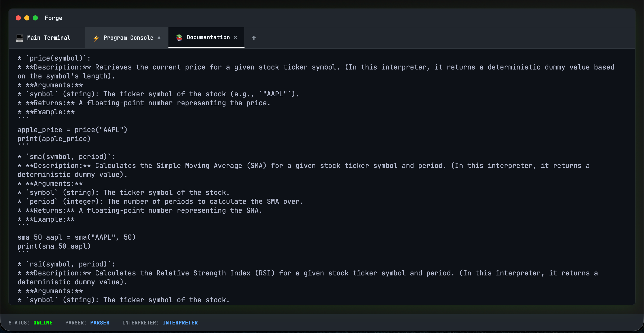Screen dimensions: 644x333
Task: Click the red close window button
Action: 18,18
